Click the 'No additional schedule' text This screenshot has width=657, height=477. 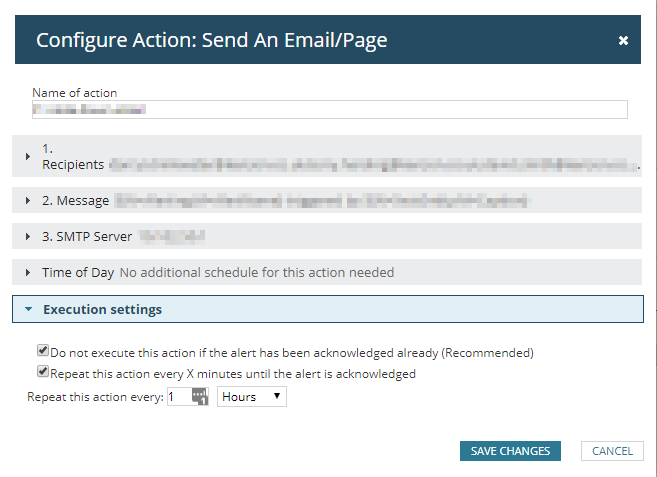click(257, 272)
